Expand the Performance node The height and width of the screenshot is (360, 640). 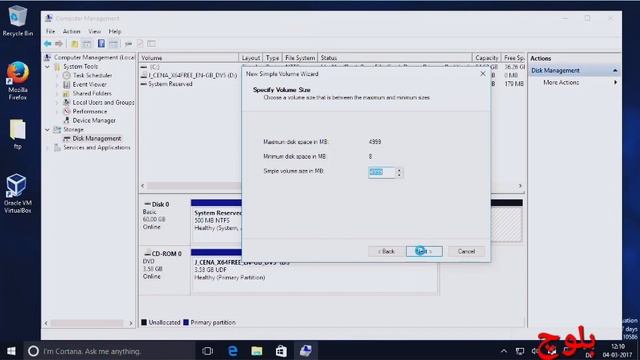(x=58, y=111)
